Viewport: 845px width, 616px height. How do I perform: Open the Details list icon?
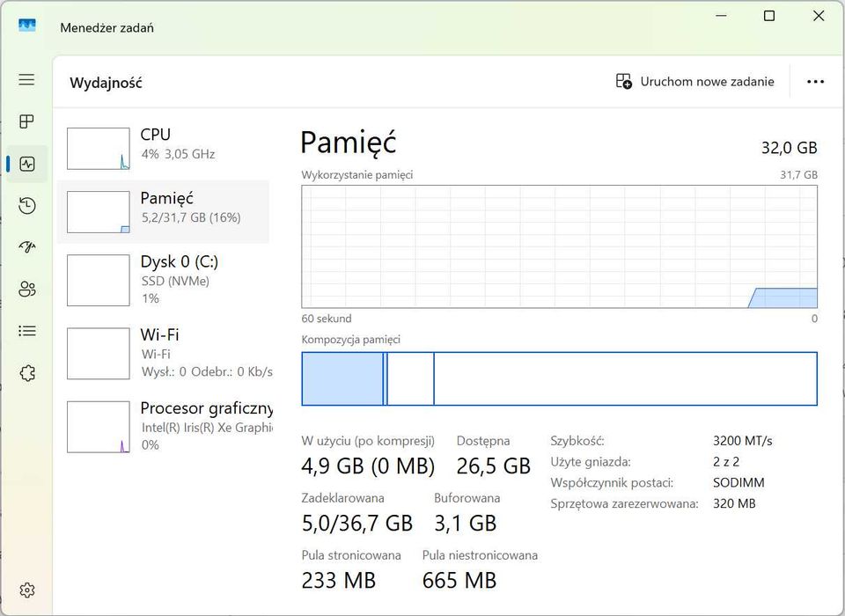(27, 331)
